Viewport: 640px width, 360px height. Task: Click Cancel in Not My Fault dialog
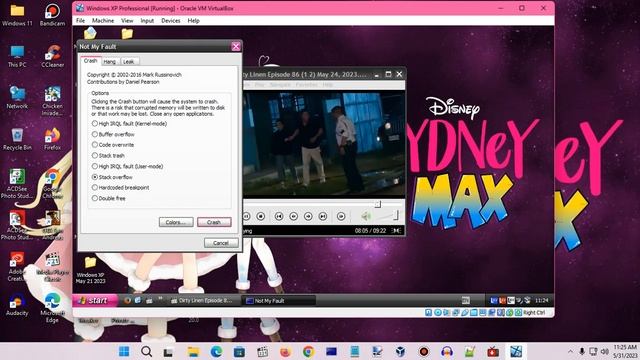221,243
